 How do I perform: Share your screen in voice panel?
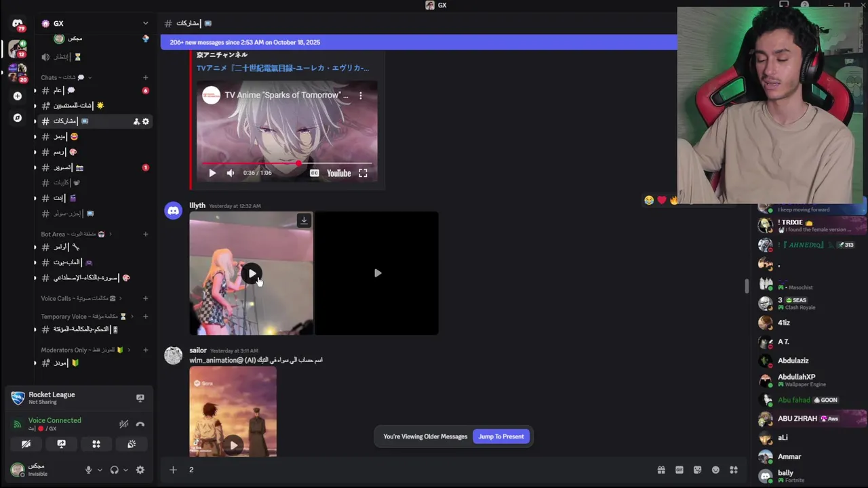61,444
